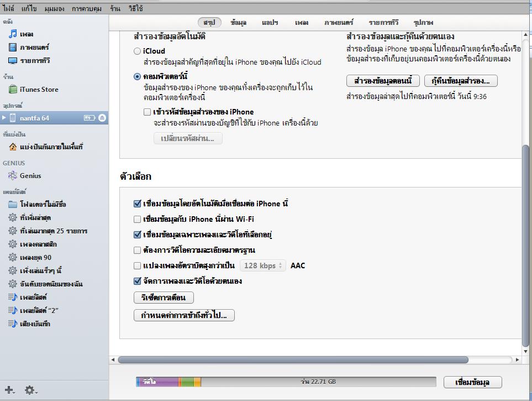Open the โฟลเดอร์ไม่มีชื่อ folder icon
Image resolution: width=532 pixels, height=401 pixels.
(x=13, y=204)
